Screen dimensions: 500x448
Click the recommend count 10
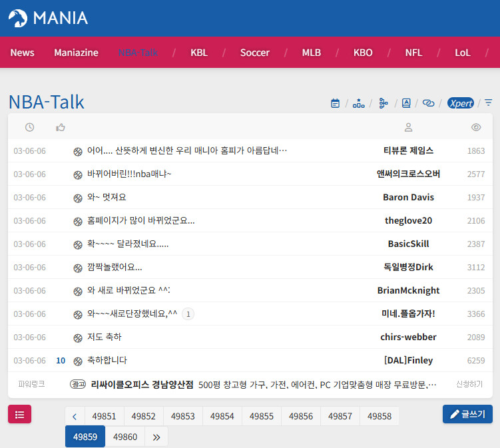click(x=61, y=361)
